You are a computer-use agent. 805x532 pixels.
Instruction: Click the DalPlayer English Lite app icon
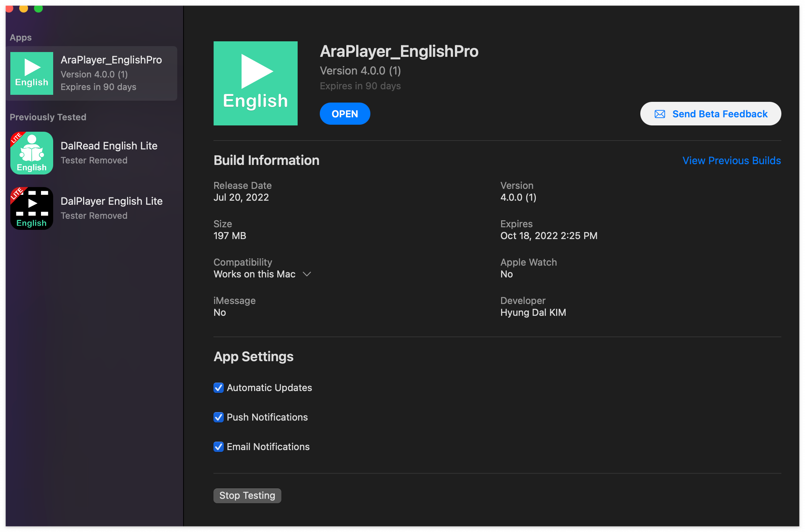click(x=32, y=208)
